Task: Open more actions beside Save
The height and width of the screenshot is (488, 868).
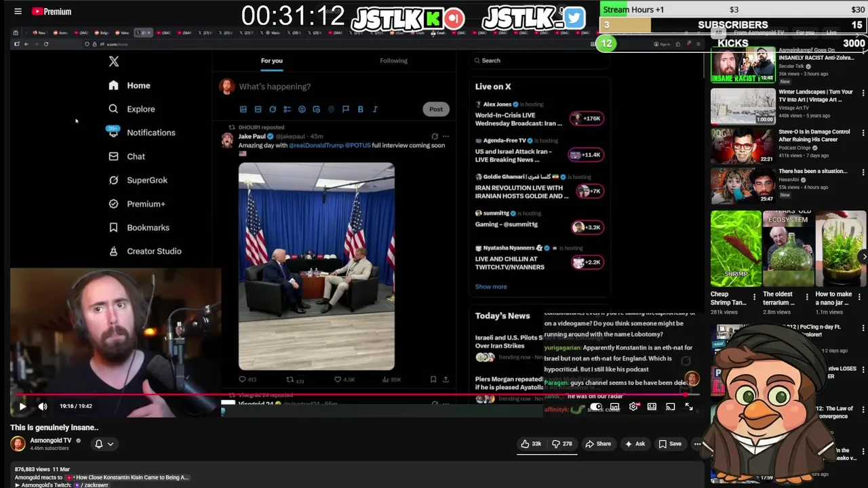Action: [x=697, y=444]
